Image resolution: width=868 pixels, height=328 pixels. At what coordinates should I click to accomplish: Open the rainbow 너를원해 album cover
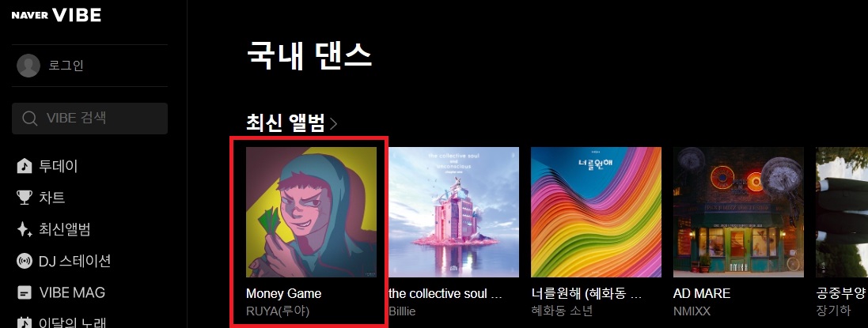coord(596,212)
